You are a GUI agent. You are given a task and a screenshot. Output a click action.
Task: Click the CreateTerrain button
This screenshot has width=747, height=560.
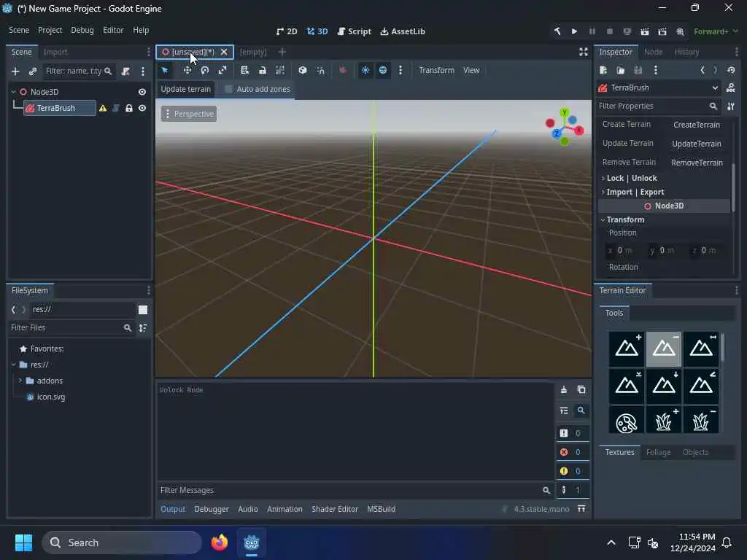(x=697, y=125)
